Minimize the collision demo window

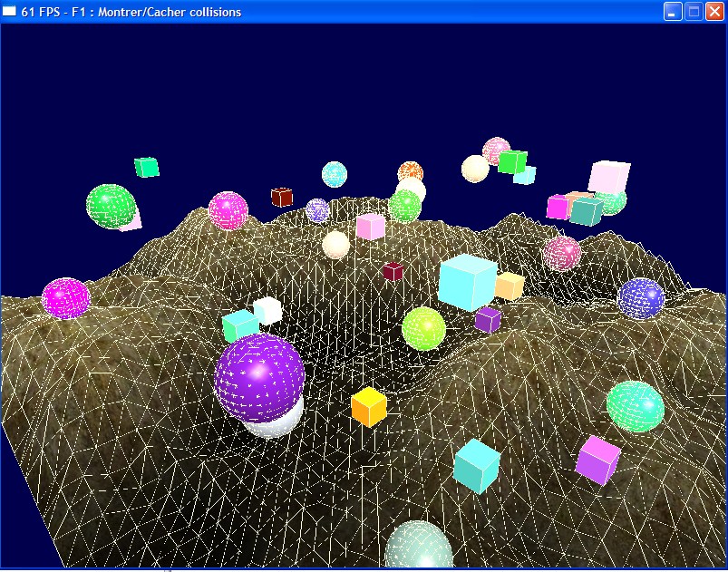673,12
